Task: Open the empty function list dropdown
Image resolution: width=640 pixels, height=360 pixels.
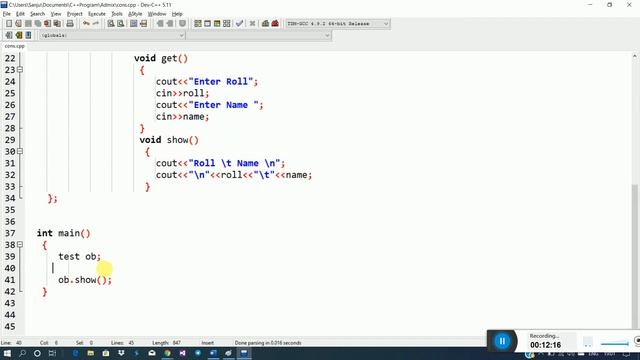Action: 259,36
